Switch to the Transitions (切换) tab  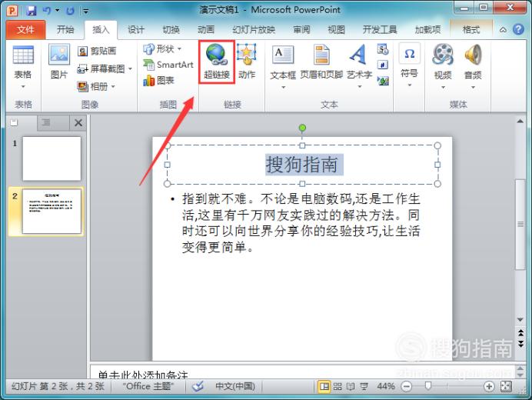[171, 30]
